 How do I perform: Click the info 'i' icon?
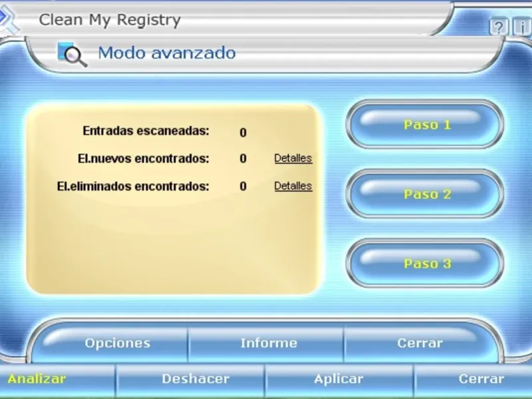[522, 27]
